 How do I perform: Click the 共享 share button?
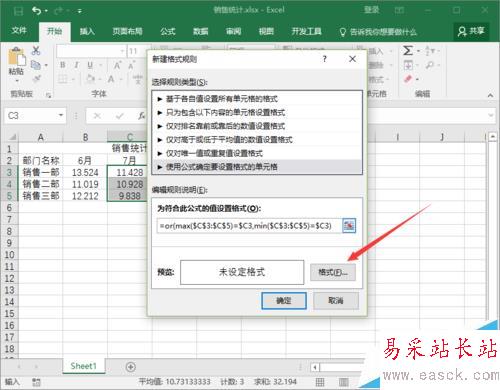click(471, 31)
